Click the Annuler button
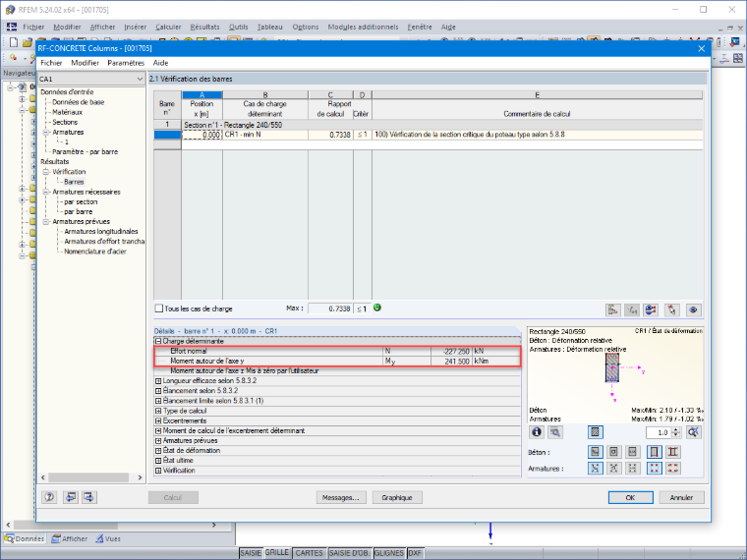This screenshot has height=560, width=747. pos(681,497)
